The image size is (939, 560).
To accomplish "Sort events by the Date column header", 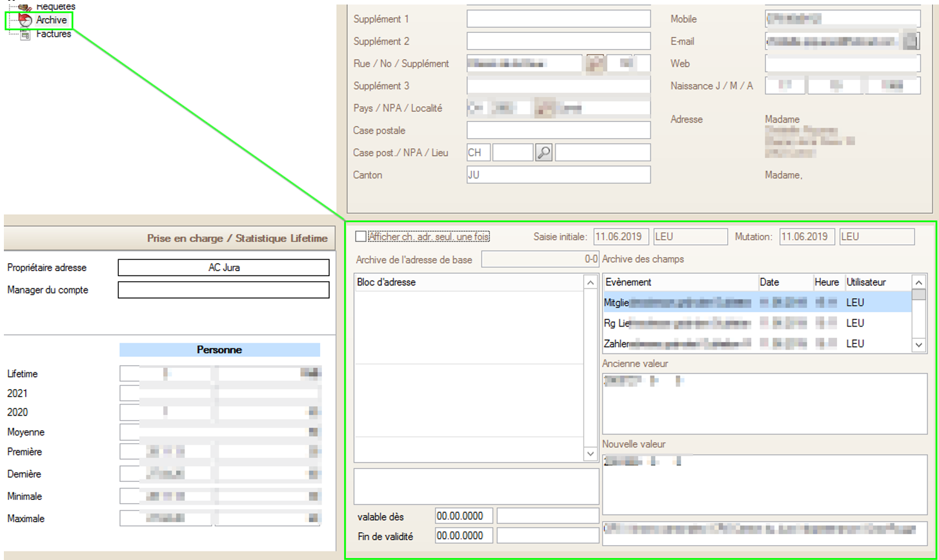I will click(785, 282).
